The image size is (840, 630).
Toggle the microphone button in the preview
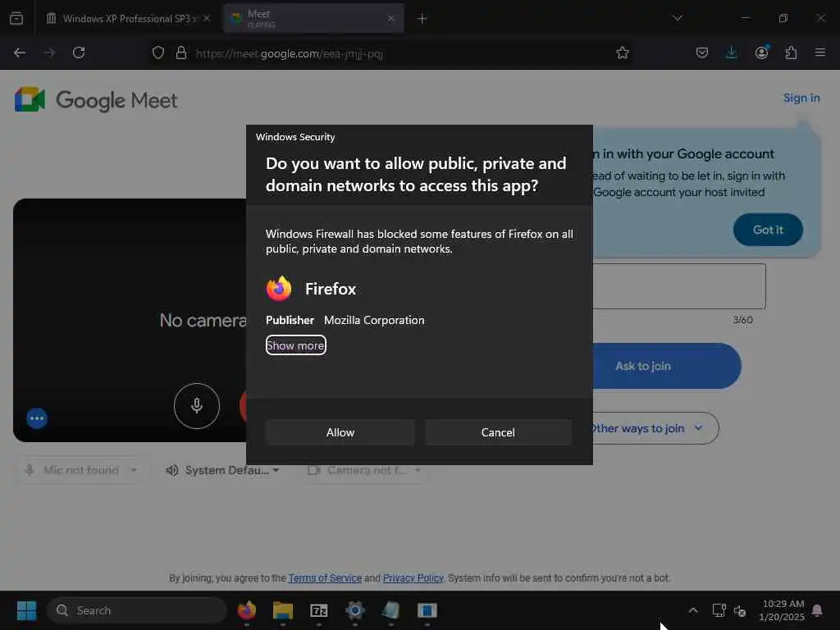pos(197,406)
